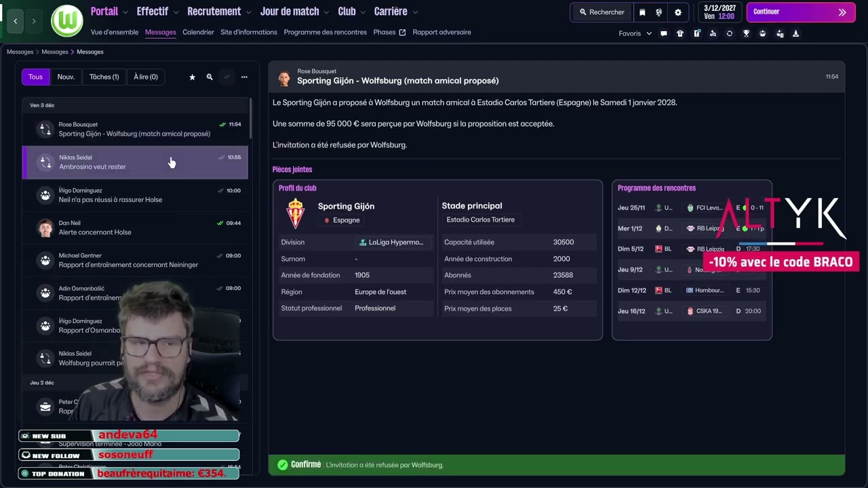Open the settings gear icon
This screenshot has width=868, height=488.
[x=677, y=12]
